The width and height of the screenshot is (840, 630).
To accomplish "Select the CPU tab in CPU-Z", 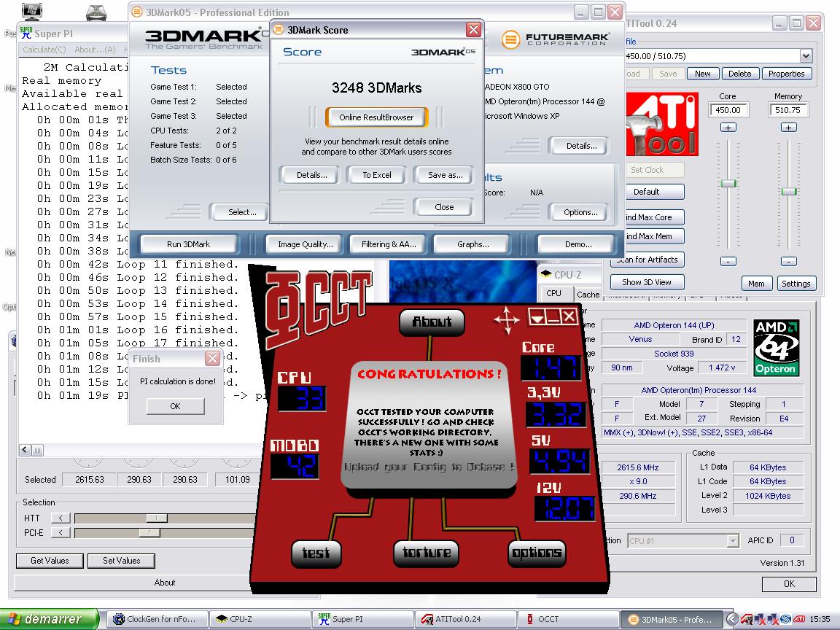I will point(554,294).
